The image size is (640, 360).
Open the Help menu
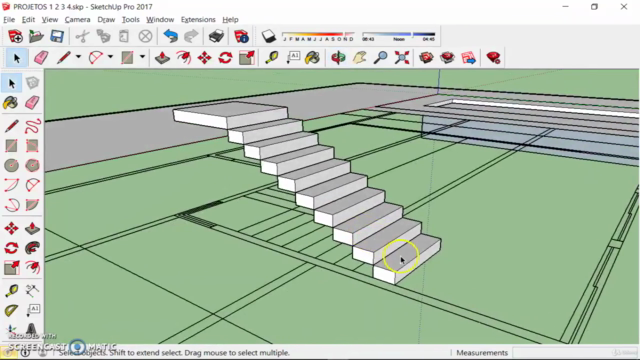(230, 20)
